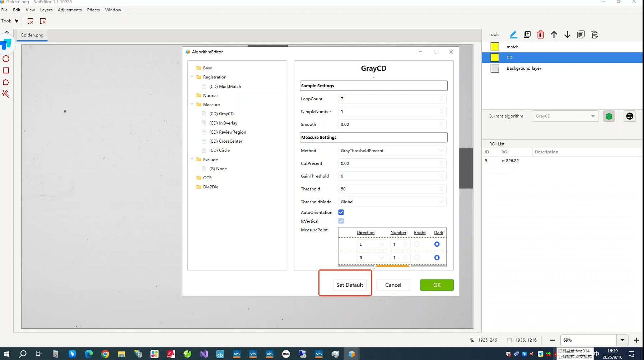Move layer down with arrow icon
The image size is (644, 360).
point(567,34)
